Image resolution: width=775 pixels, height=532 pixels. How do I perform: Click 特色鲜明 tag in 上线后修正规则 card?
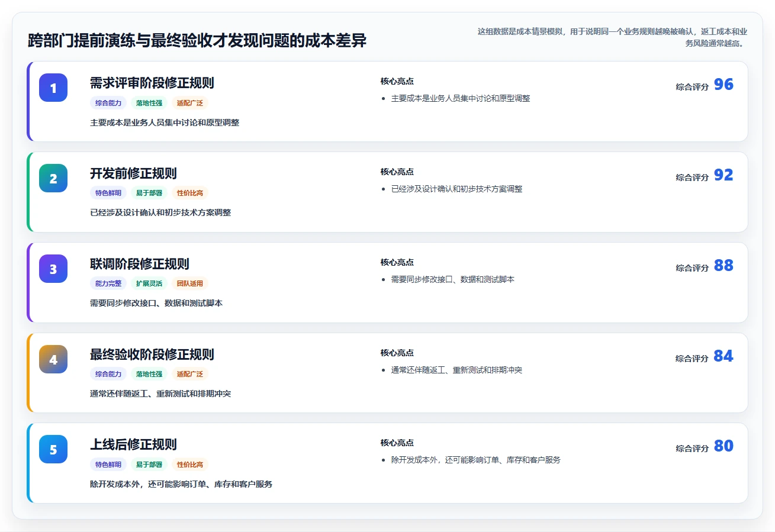point(108,465)
